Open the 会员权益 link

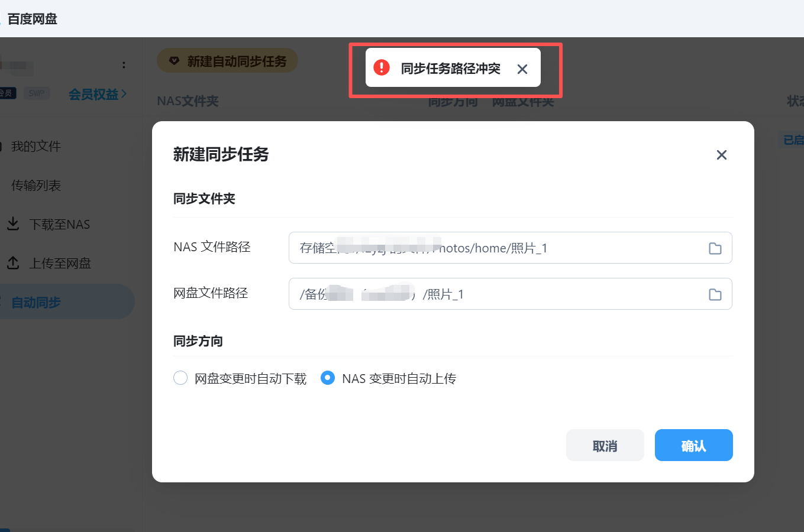[98, 94]
